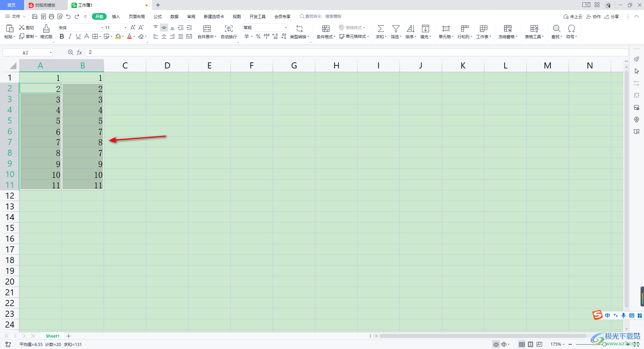
Task: Toggle Underline formatting
Action: (78, 36)
